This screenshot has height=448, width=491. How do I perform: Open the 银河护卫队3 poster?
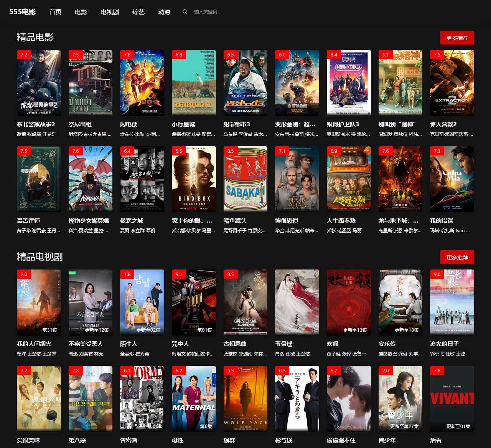pos(349,83)
